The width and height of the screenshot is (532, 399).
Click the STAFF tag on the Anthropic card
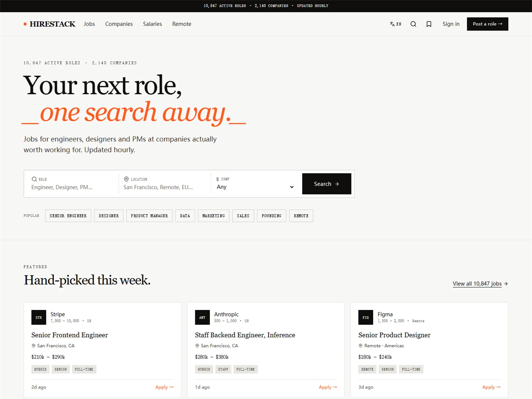tap(223, 369)
